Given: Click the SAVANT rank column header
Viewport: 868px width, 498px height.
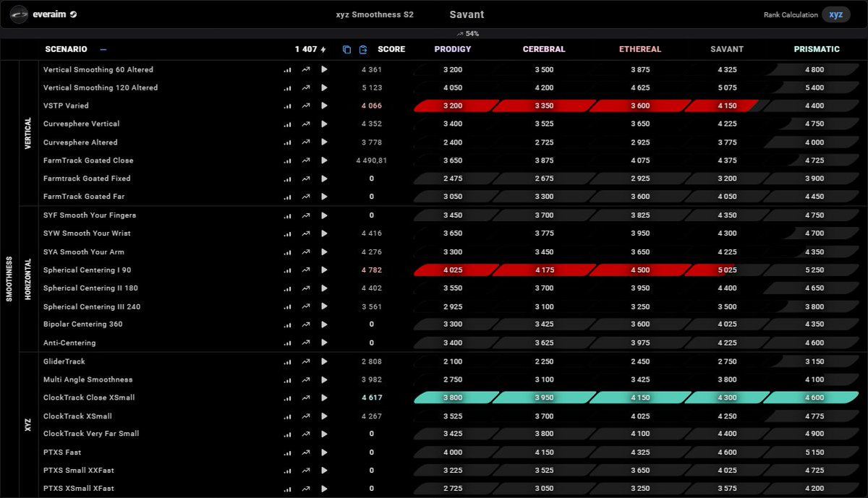Looking at the screenshot, I should [x=727, y=49].
